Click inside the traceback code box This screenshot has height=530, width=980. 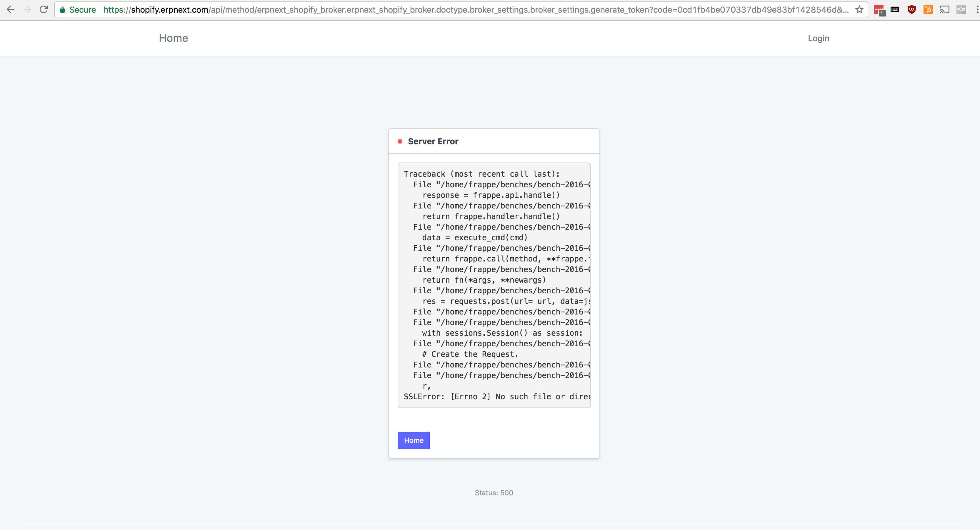(x=494, y=286)
